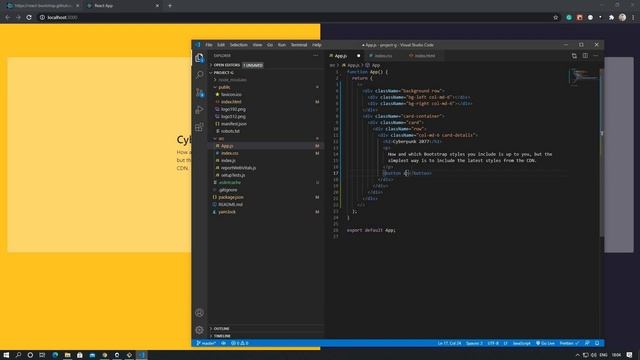Change language mode via JavaScript status item

(521, 343)
